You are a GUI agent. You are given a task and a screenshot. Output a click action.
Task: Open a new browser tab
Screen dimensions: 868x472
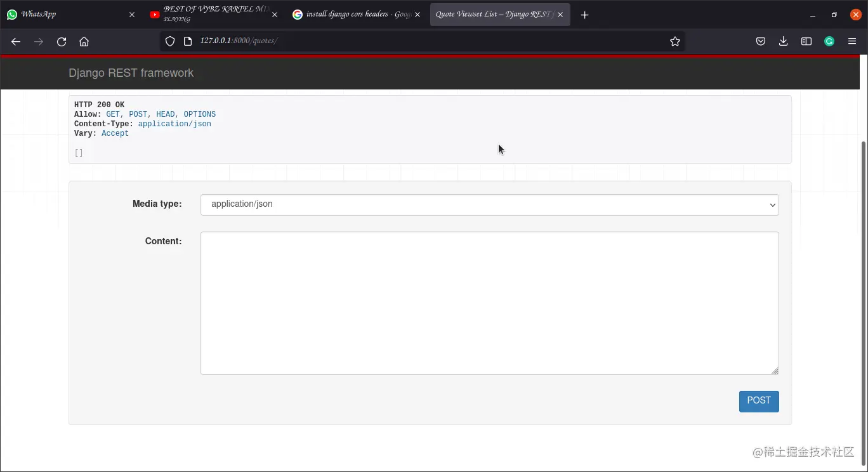(x=584, y=14)
